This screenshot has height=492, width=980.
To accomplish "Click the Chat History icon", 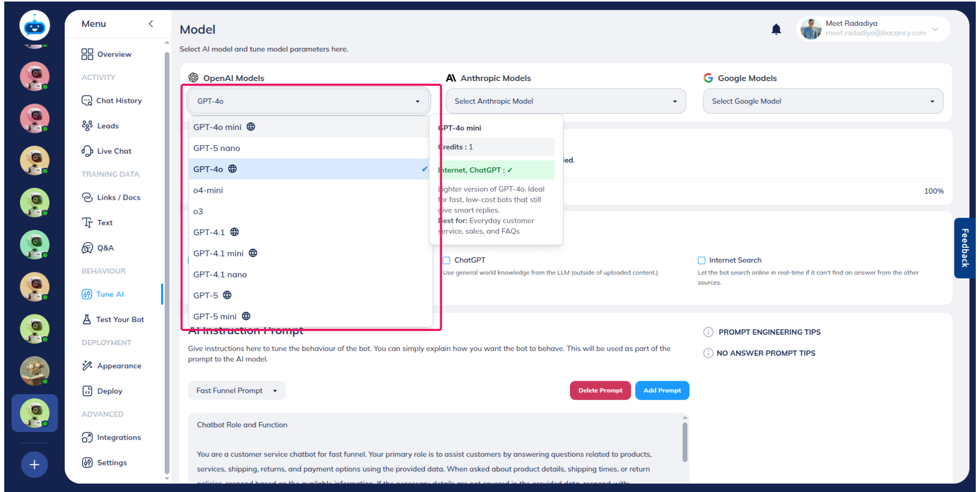I will [87, 101].
